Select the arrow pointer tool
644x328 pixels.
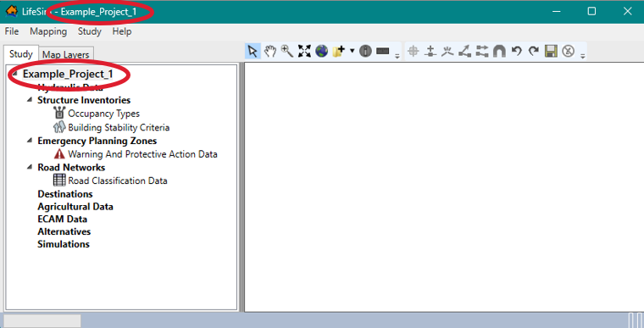(253, 52)
